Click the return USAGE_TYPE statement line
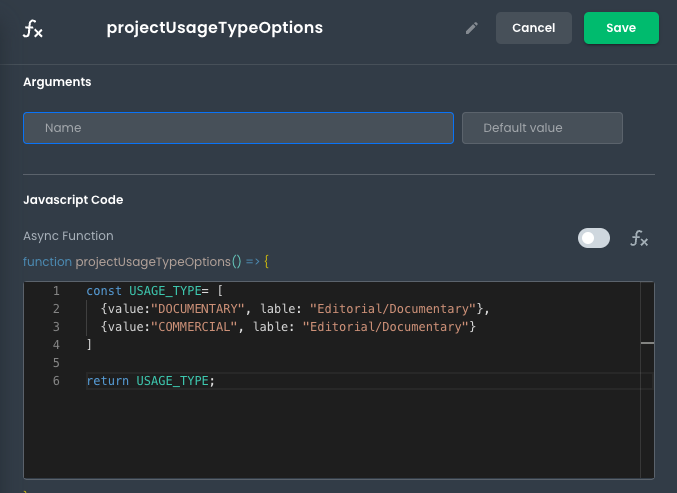The width and height of the screenshot is (677, 493). 150,381
